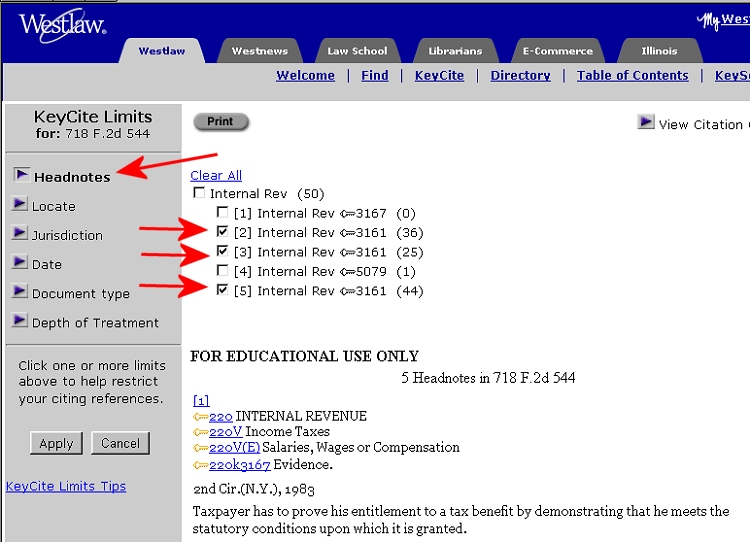Image resolution: width=750 pixels, height=542 pixels.
Task: Select the Locate limit label
Action: (54, 207)
